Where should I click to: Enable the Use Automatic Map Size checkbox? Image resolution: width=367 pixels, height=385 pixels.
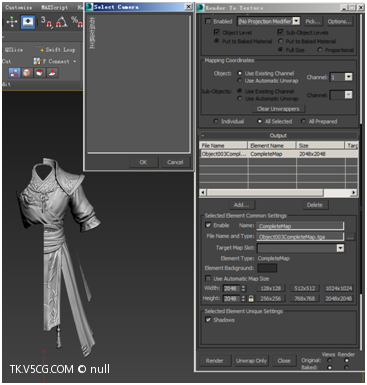click(208, 278)
